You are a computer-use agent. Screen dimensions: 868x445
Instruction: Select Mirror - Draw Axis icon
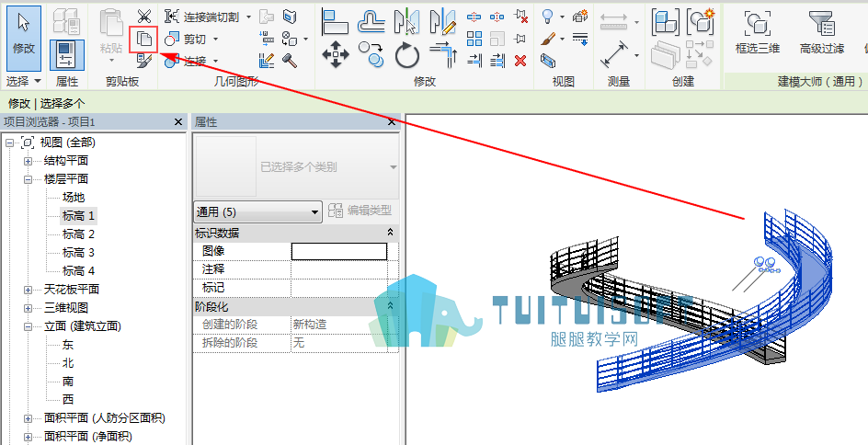pyautogui.click(x=443, y=22)
